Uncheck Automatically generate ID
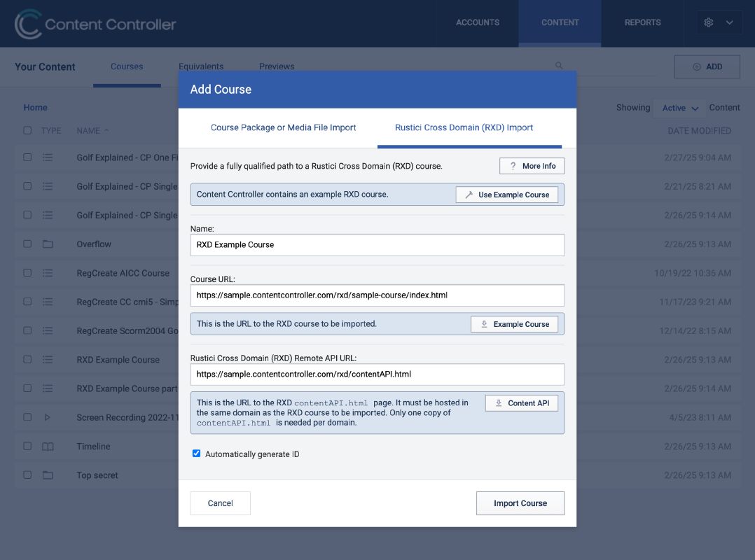 [x=196, y=453]
